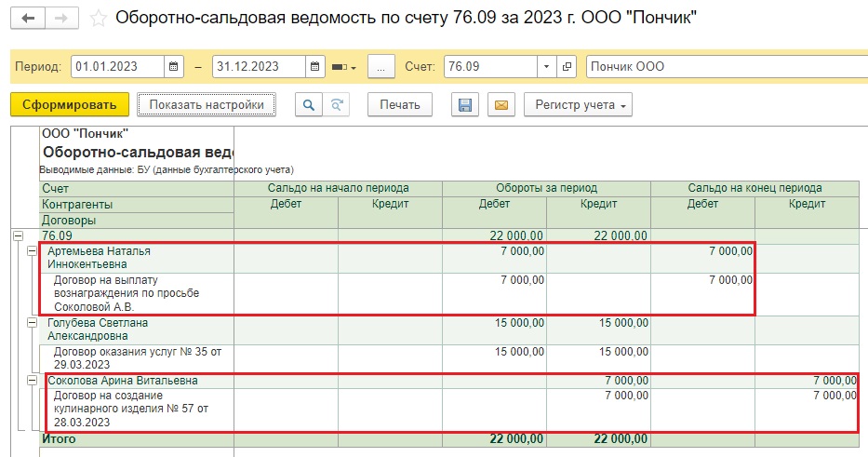Collapse Голубева Светлана Александровна group
The width and height of the screenshot is (868, 457).
click(x=33, y=322)
